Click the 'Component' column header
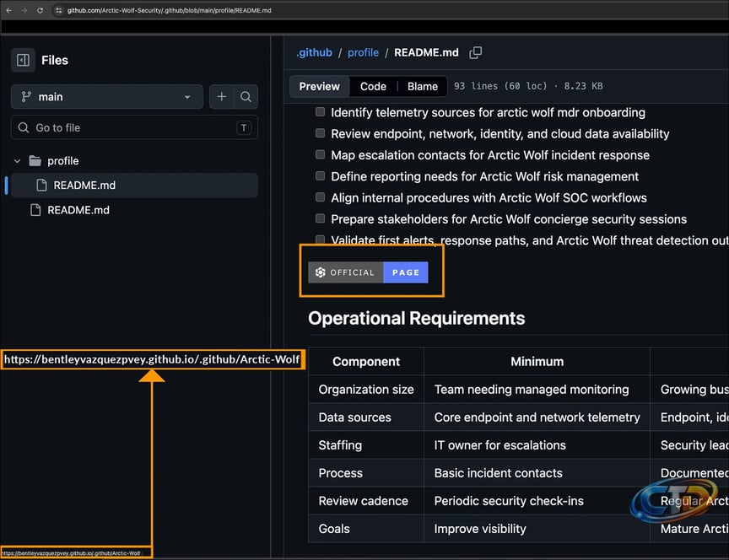Viewport: 729px width, 560px height. tap(366, 362)
